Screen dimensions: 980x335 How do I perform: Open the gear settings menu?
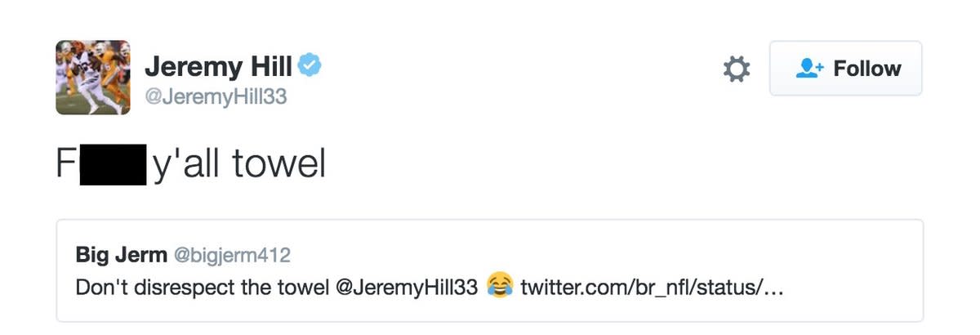[737, 69]
